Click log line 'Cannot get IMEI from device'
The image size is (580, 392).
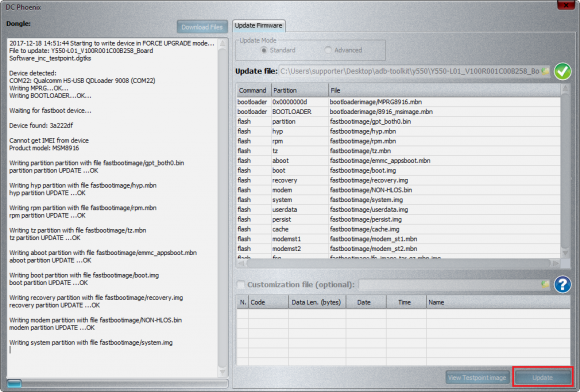point(49,141)
